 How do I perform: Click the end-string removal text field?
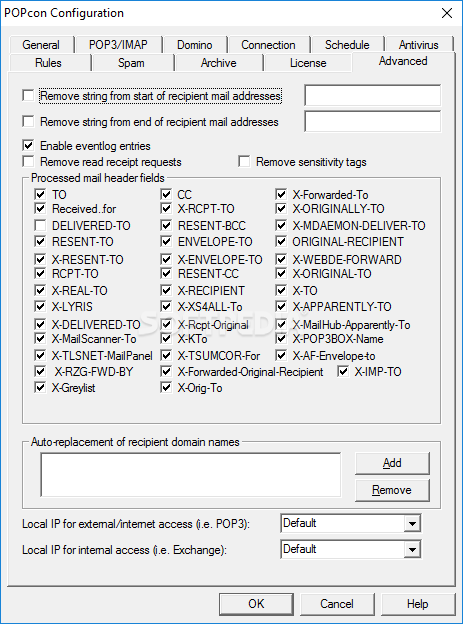pyautogui.click(x=373, y=121)
